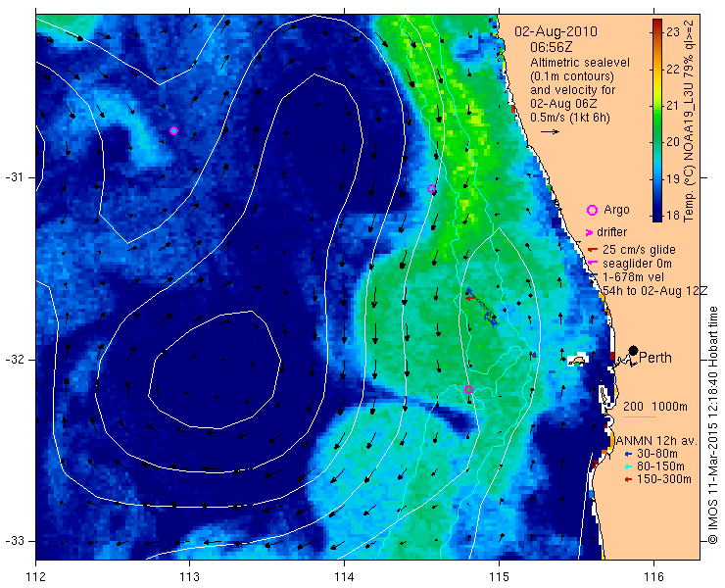Click the 0.5m/s (1kt 6h) text

569,118
